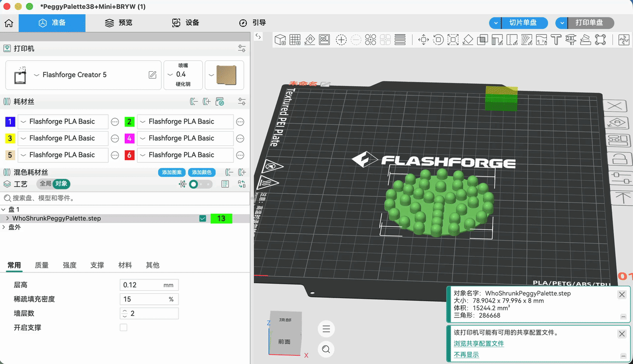The width and height of the screenshot is (633, 364).
Task: Click the 添加图案 button
Action: [x=172, y=173]
